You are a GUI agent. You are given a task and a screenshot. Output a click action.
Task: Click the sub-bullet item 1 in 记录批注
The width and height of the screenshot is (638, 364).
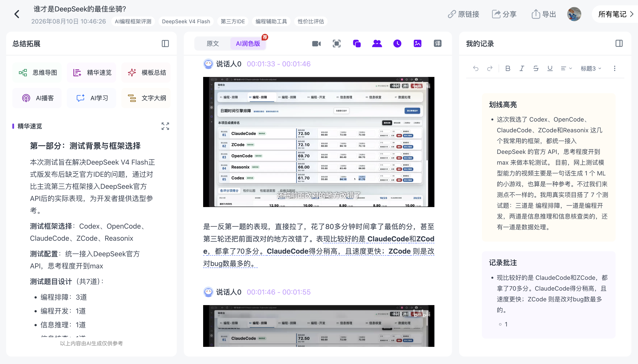(506, 324)
